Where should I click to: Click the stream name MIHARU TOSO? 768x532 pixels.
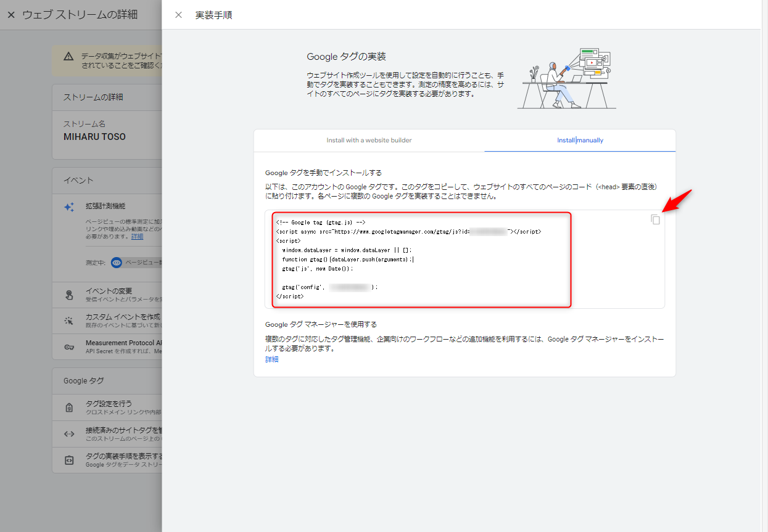(94, 137)
